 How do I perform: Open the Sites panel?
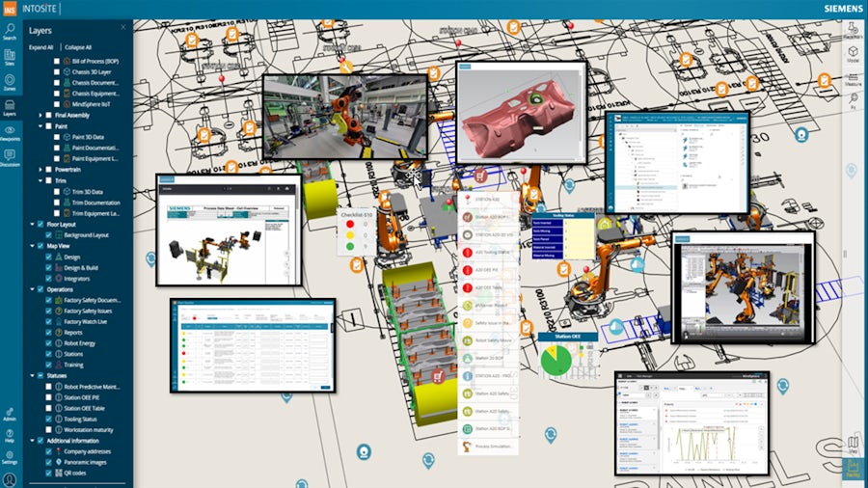pos(10,57)
